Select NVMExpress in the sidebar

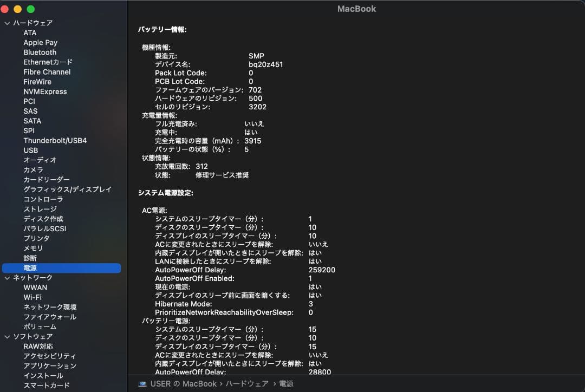(x=44, y=91)
